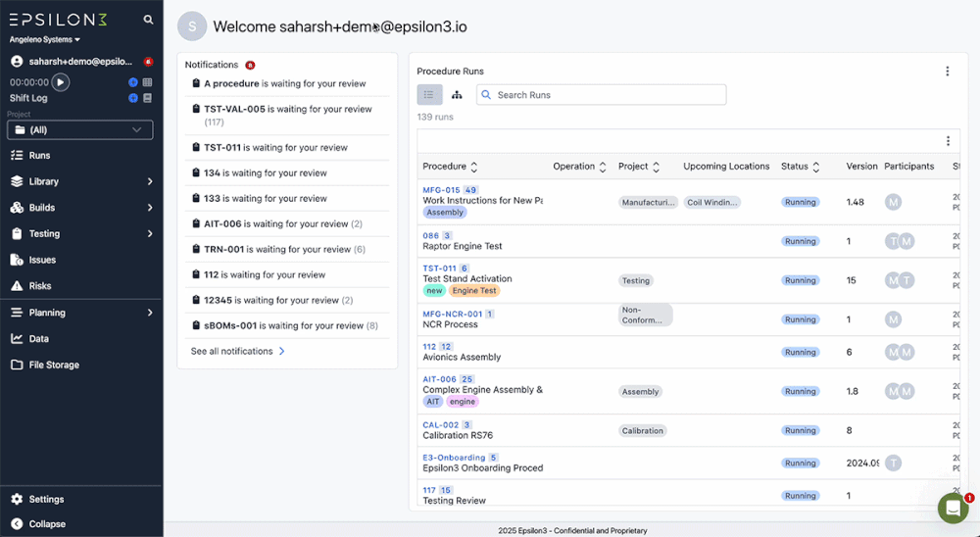
Task: Select list view for Procedure Runs
Action: pyautogui.click(x=429, y=95)
